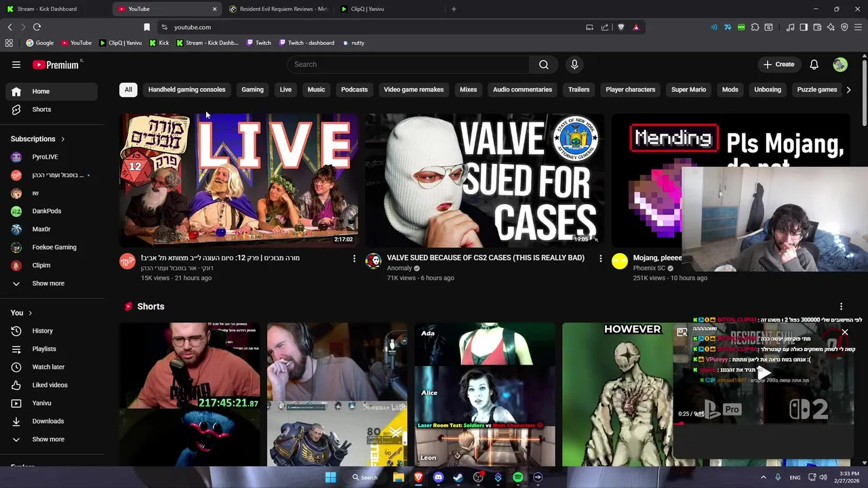This screenshot has height=488, width=868.
Task: Select the Handheld gaming consoles chip
Action: point(186,89)
